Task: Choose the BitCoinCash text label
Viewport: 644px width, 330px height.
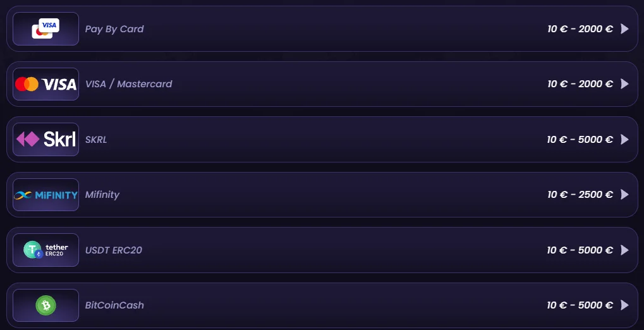Action: click(x=114, y=305)
